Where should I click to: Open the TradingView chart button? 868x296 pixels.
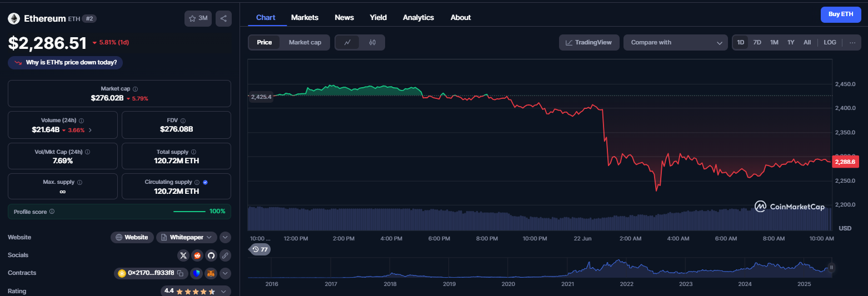(589, 42)
